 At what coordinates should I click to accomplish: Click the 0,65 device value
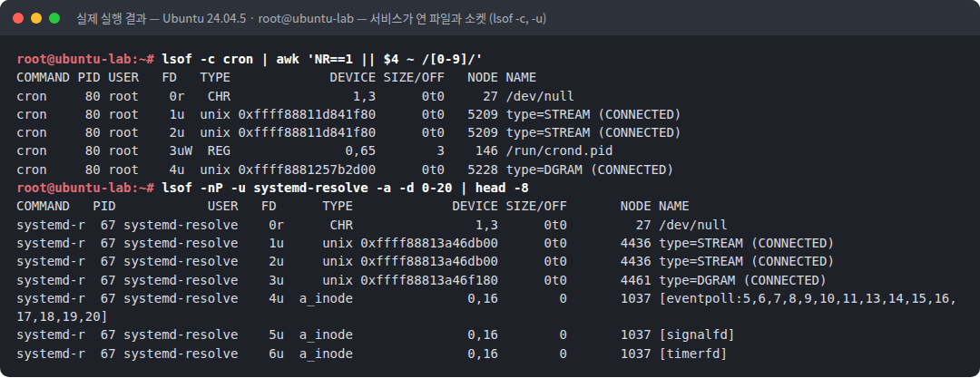point(360,151)
